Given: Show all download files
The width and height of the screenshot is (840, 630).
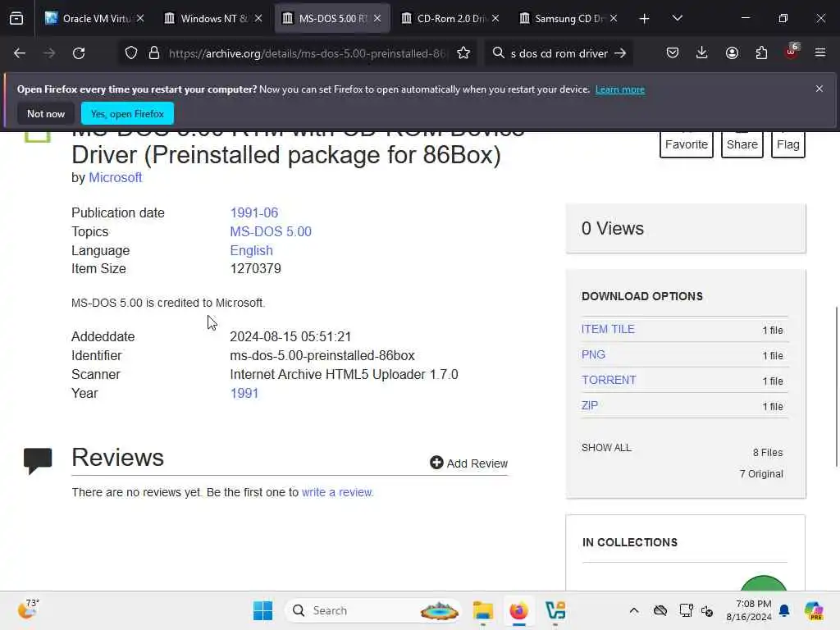Looking at the screenshot, I should point(606,447).
